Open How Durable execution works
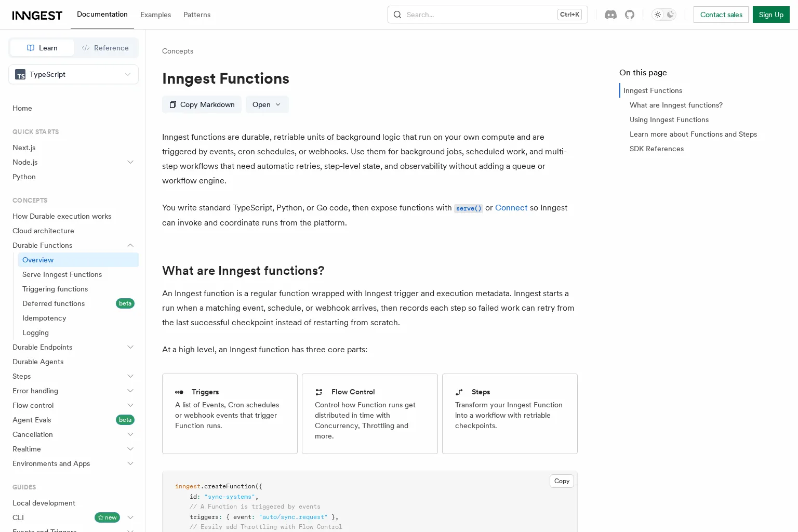Screen dimensions: 798x532 tap(62, 216)
